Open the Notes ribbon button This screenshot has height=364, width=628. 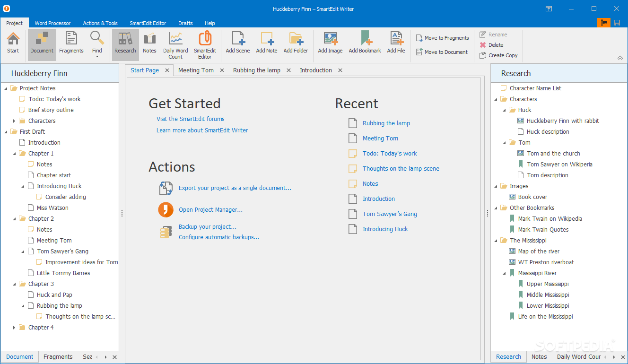(149, 43)
